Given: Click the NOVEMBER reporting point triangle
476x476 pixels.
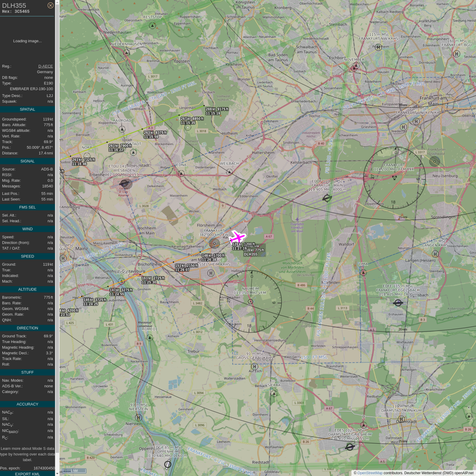Looking at the screenshot, I should (355, 67).
